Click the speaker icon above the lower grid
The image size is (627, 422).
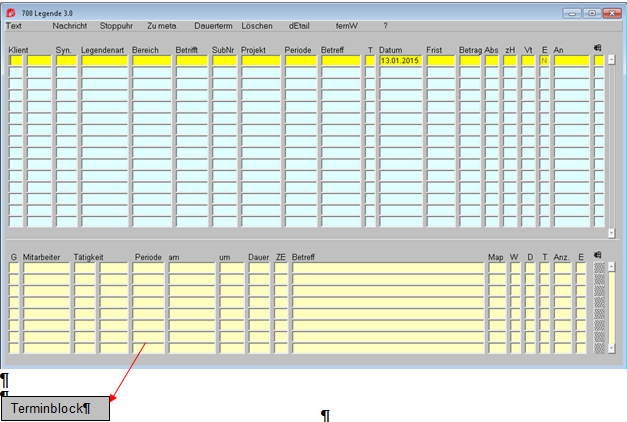point(597,256)
